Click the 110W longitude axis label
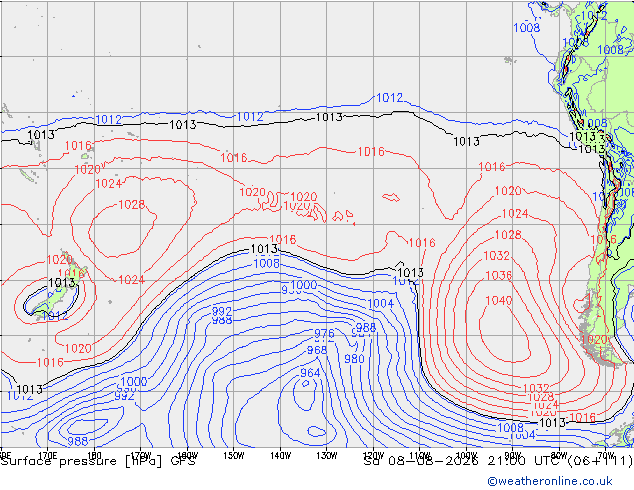 (420, 455)
